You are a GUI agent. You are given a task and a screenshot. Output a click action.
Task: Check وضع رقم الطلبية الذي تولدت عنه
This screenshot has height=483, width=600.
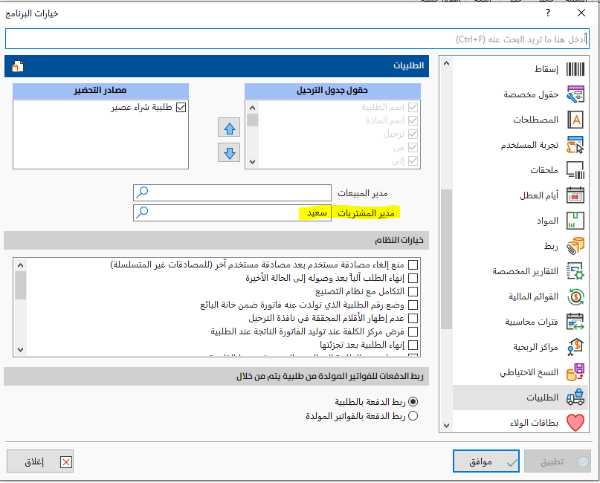[413, 305]
